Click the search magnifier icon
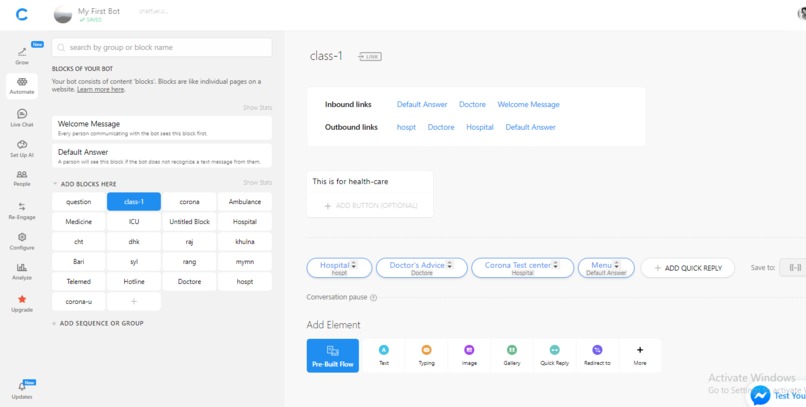 coord(61,47)
